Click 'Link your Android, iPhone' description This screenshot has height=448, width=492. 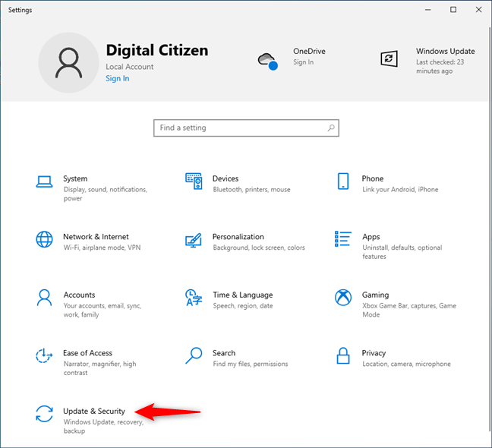(400, 190)
